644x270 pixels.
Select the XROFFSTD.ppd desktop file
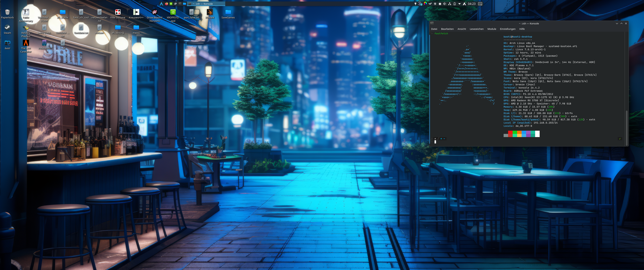coord(173,16)
